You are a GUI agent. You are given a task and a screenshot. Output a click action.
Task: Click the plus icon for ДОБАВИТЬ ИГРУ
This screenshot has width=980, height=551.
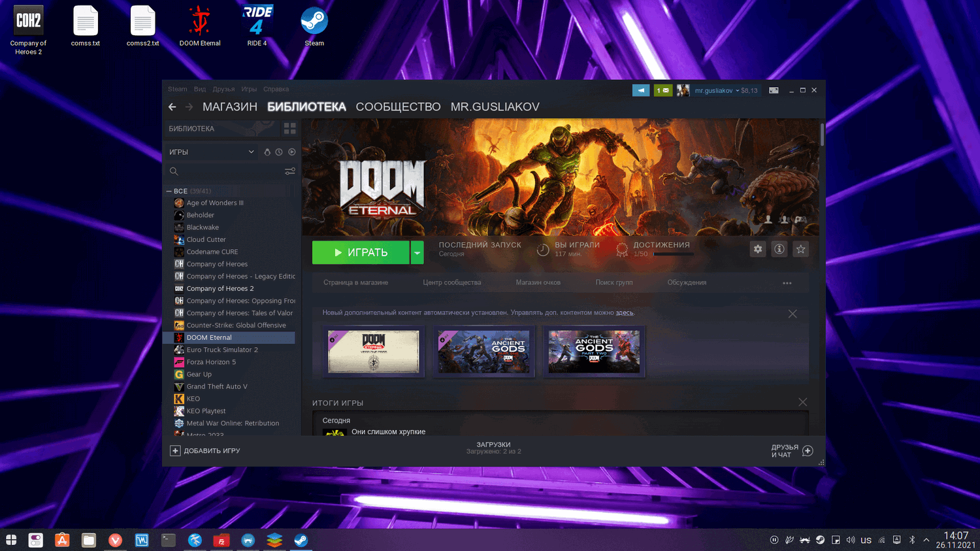(x=175, y=451)
